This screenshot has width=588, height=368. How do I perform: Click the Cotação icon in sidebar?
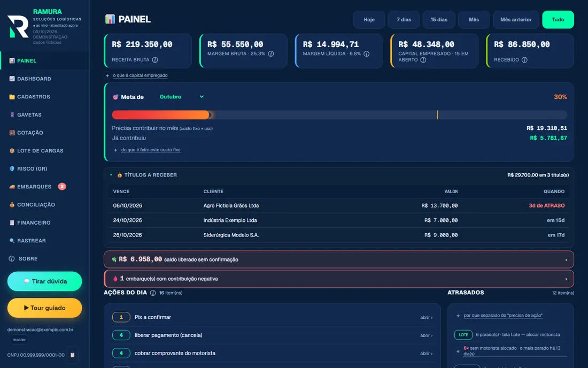click(x=12, y=133)
